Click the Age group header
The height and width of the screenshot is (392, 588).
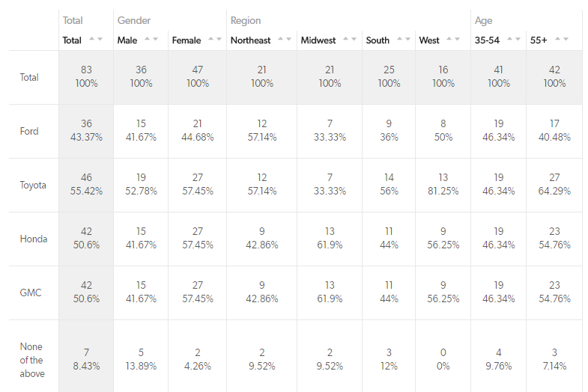[483, 20]
